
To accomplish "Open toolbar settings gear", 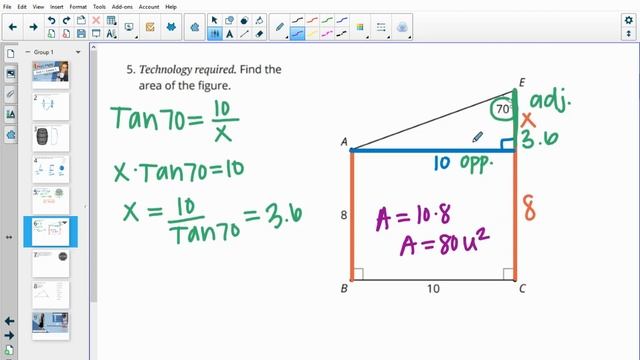I will coord(629,20).
